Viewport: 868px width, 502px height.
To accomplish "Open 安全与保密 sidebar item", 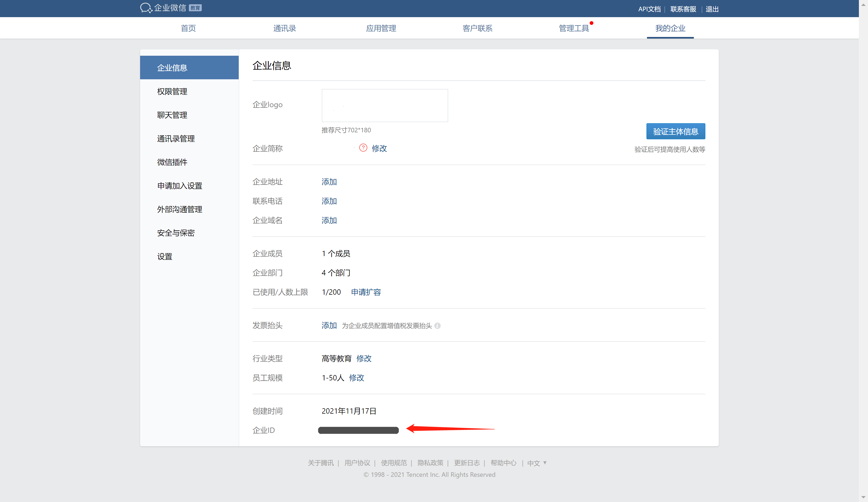I will pyautogui.click(x=176, y=233).
